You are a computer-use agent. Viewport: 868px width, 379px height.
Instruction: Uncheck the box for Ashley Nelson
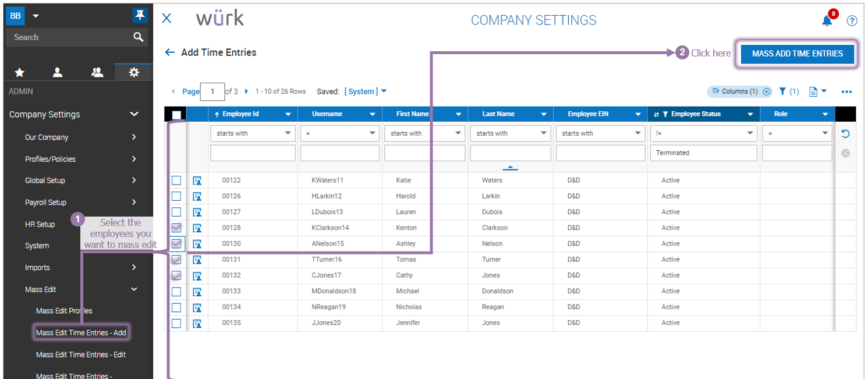pos(176,243)
